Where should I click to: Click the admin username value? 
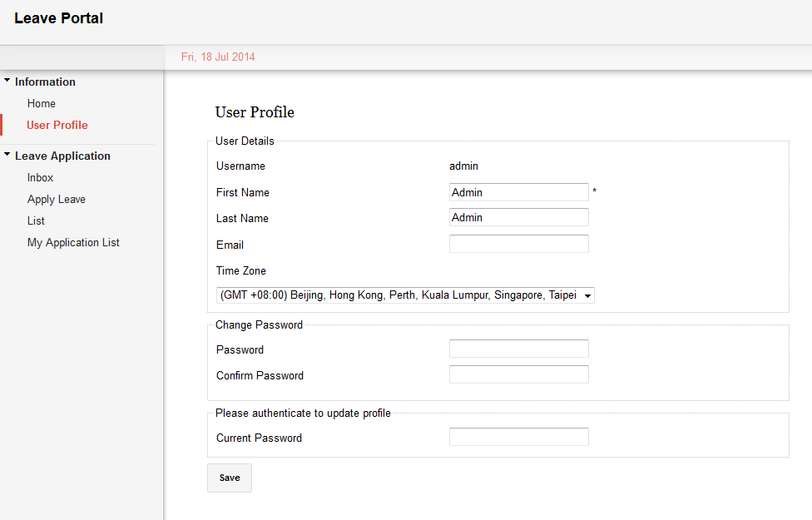[x=463, y=166]
